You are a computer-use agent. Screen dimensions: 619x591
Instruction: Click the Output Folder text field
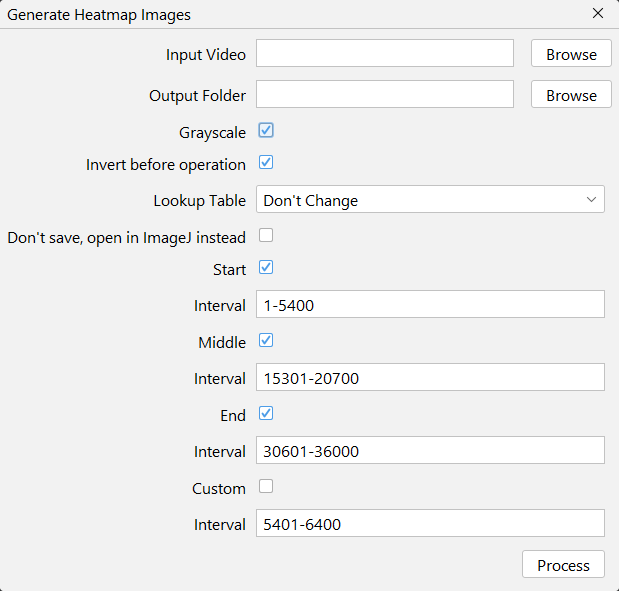(x=385, y=94)
